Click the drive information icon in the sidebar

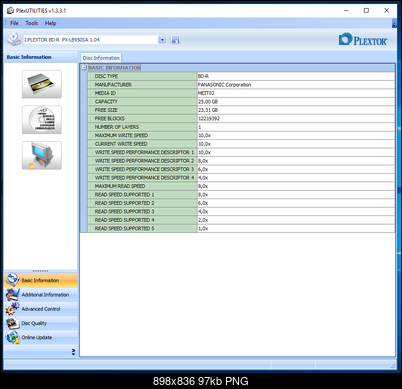pyautogui.click(x=42, y=84)
